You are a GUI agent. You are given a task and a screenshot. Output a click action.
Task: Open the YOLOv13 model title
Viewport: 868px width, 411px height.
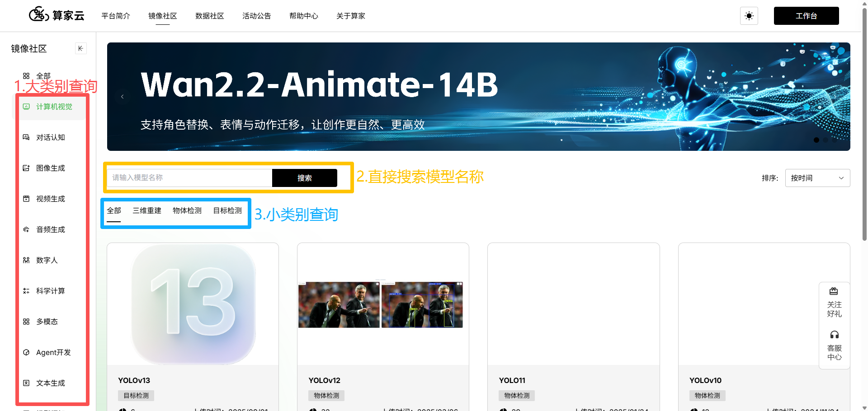(x=134, y=380)
